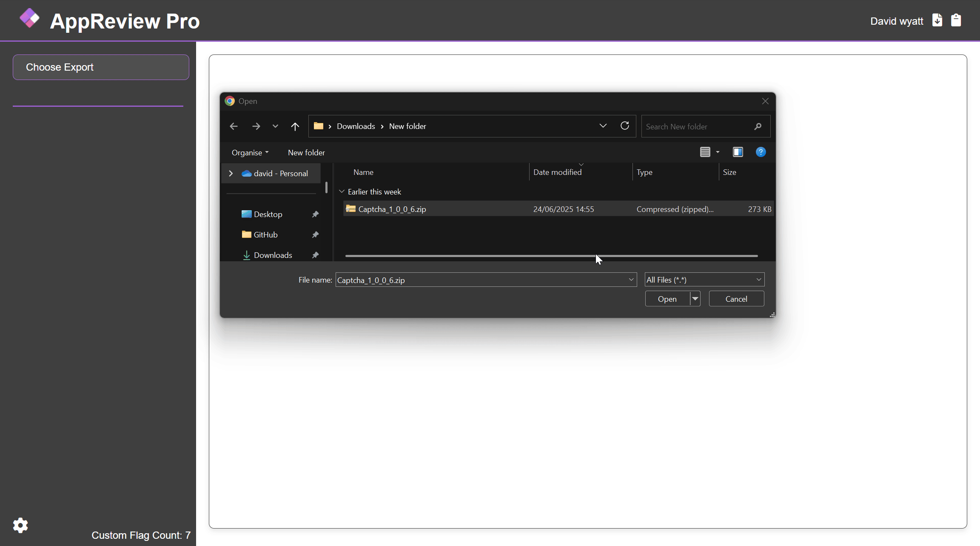This screenshot has width=980, height=546.
Task: Cancel the file Open dialog
Action: pyautogui.click(x=736, y=299)
